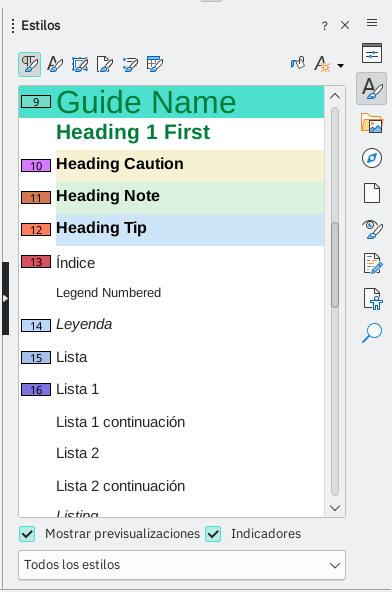Select Heading Note style

171,198
